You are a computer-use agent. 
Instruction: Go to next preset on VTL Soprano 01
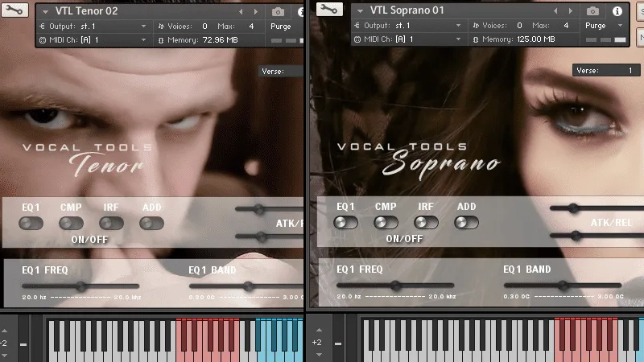pyautogui.click(x=571, y=12)
